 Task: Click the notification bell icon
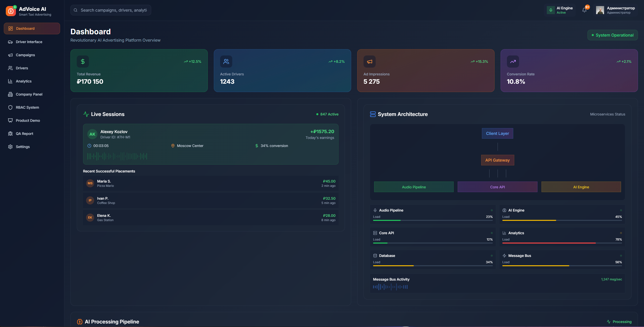pyautogui.click(x=584, y=10)
